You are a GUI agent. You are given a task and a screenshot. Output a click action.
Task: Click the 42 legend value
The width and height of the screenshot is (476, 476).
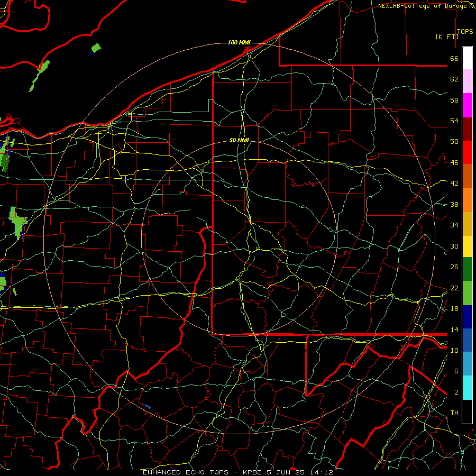click(x=454, y=183)
